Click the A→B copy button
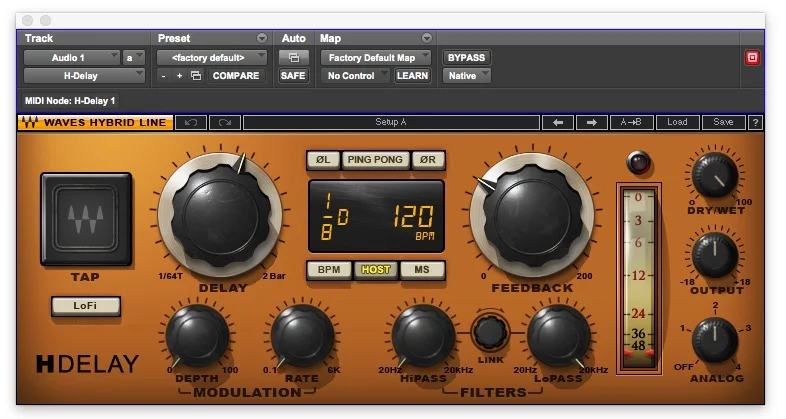Image resolution: width=786 pixels, height=419 pixels. click(x=631, y=122)
